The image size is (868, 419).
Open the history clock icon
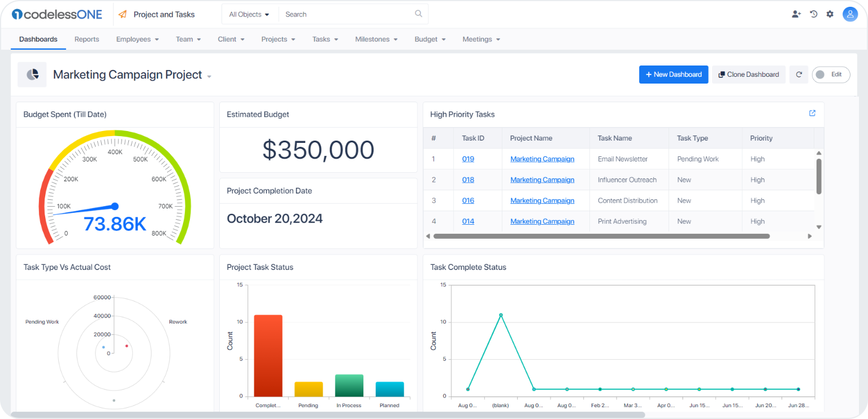tap(814, 14)
